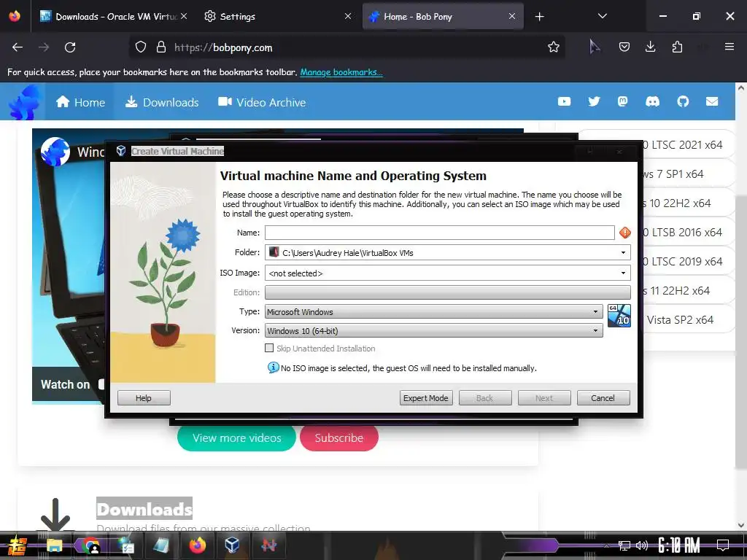Click the red Subscribe button
This screenshot has height=560, width=747.
pos(339,438)
